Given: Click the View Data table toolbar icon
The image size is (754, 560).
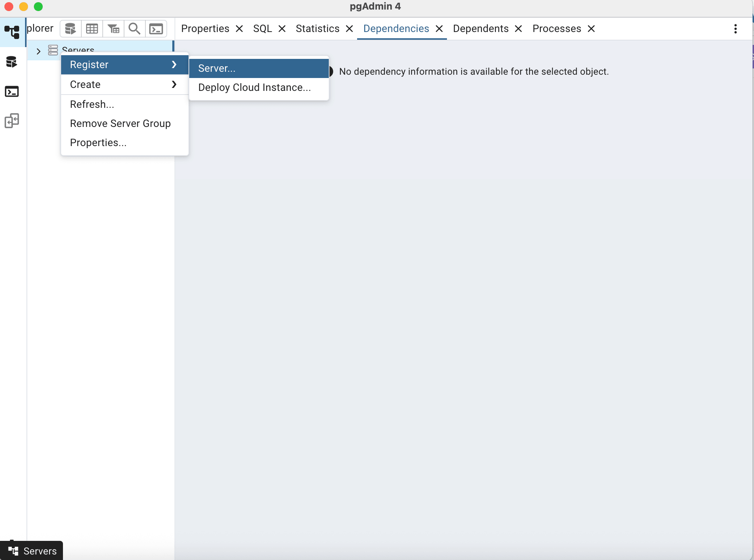Looking at the screenshot, I should coord(92,29).
